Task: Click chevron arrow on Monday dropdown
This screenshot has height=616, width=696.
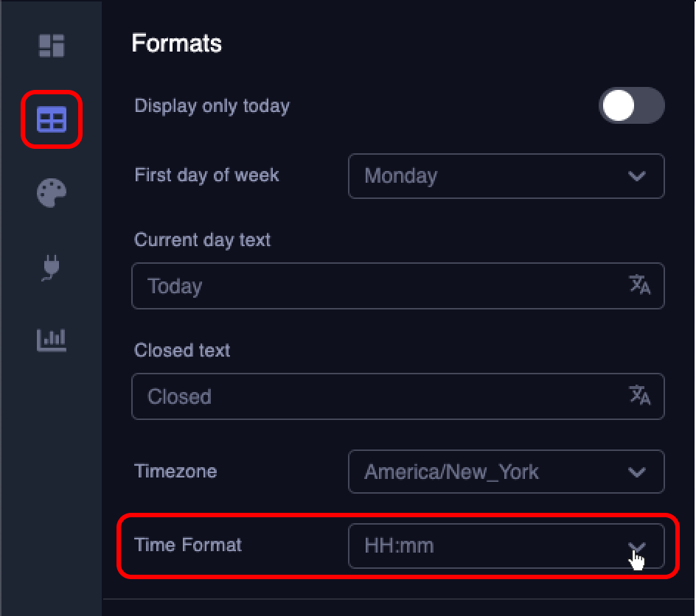Action: (636, 176)
